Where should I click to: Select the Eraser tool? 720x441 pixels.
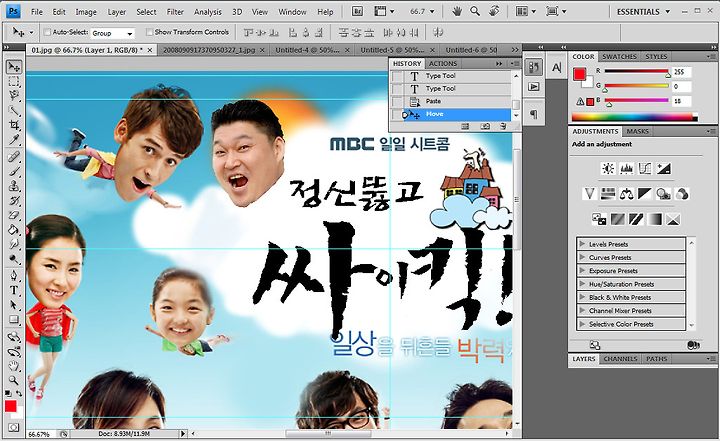pyautogui.click(x=14, y=215)
